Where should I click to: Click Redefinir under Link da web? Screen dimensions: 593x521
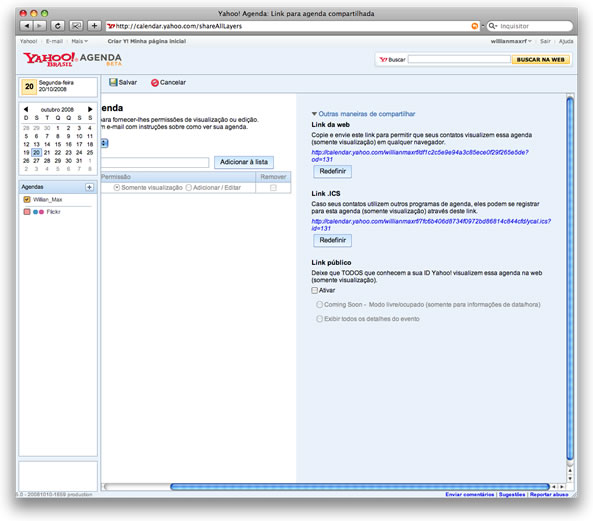coord(332,171)
